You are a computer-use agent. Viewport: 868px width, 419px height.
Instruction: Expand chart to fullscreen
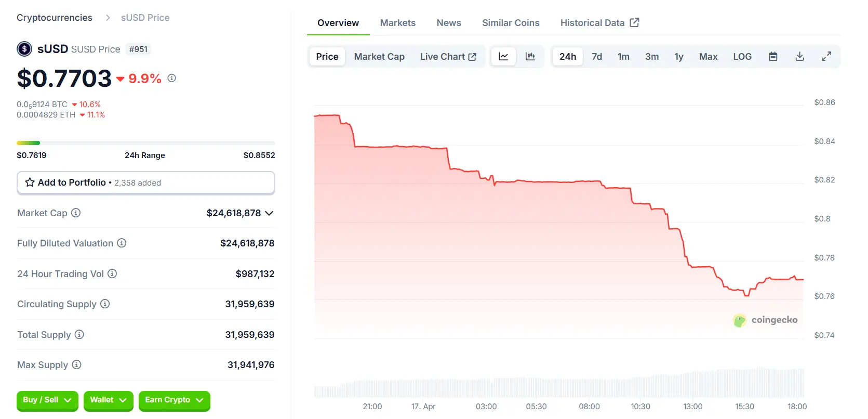pyautogui.click(x=826, y=56)
